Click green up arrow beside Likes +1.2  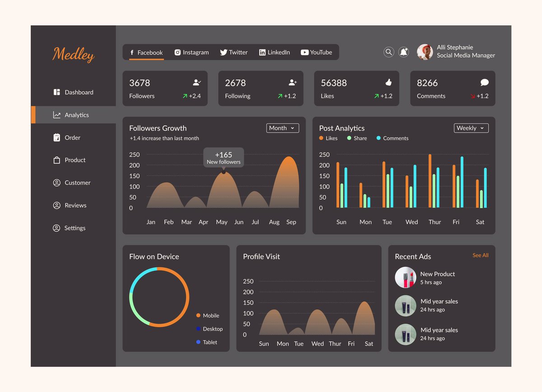(x=377, y=96)
